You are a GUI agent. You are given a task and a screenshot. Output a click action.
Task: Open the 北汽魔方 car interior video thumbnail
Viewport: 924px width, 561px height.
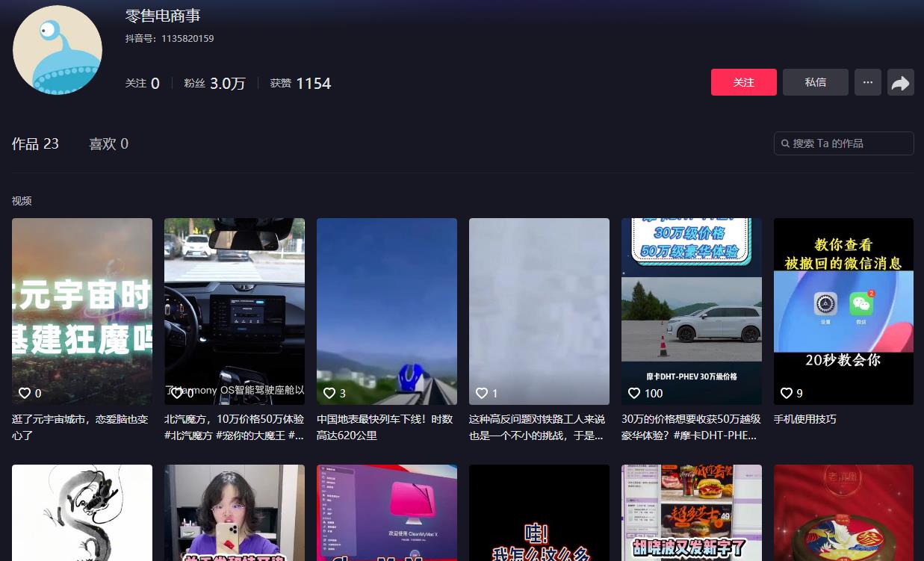235,312
